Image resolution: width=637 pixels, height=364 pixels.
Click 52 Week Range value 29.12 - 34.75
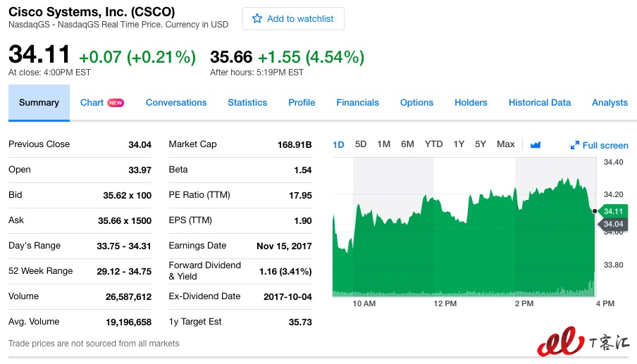[124, 271]
